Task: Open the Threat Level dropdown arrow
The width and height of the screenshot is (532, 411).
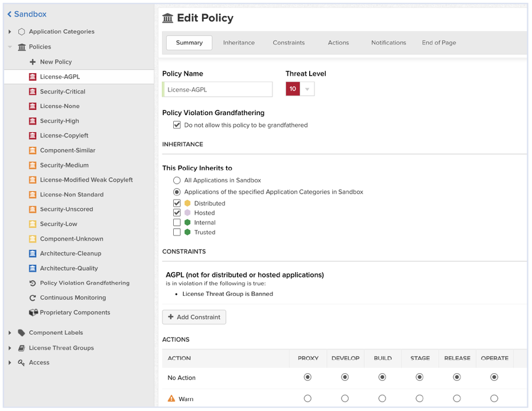Action: coord(307,89)
